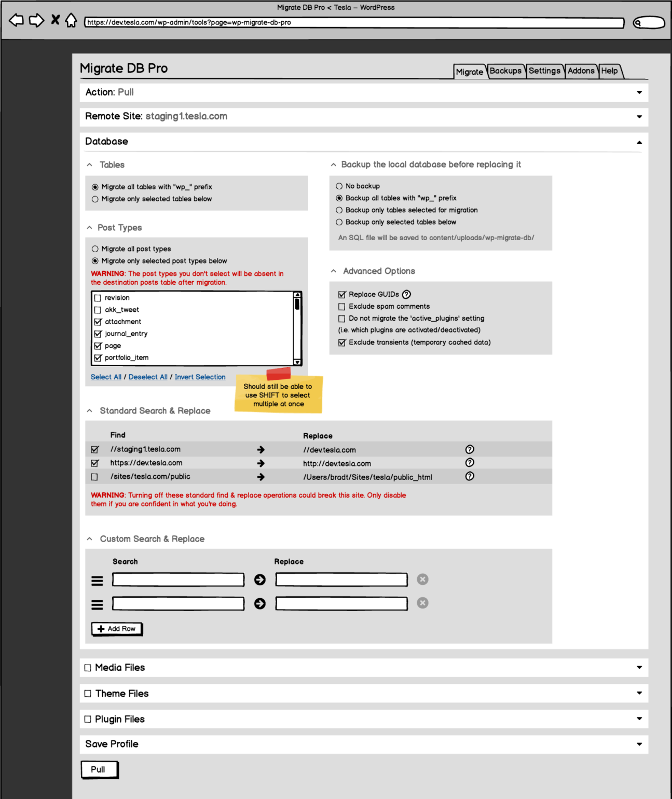Collapse the Database section arrow
Image resolution: width=672 pixels, height=799 pixels.
(639, 142)
